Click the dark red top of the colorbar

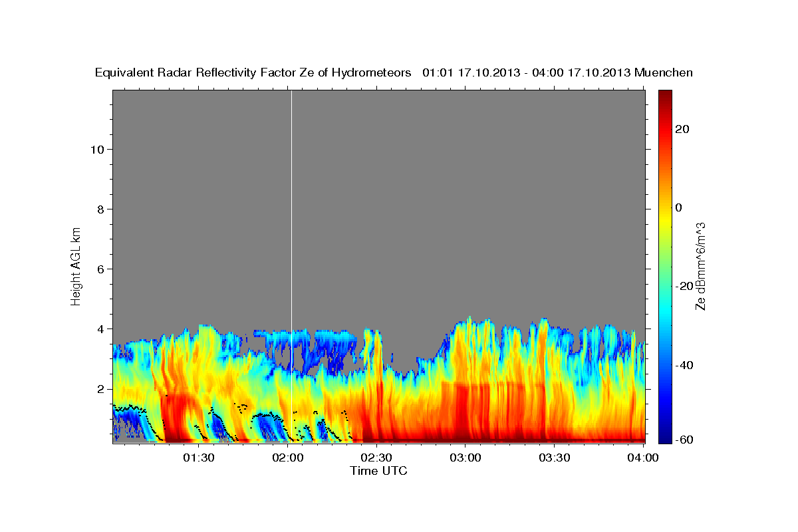[665, 96]
